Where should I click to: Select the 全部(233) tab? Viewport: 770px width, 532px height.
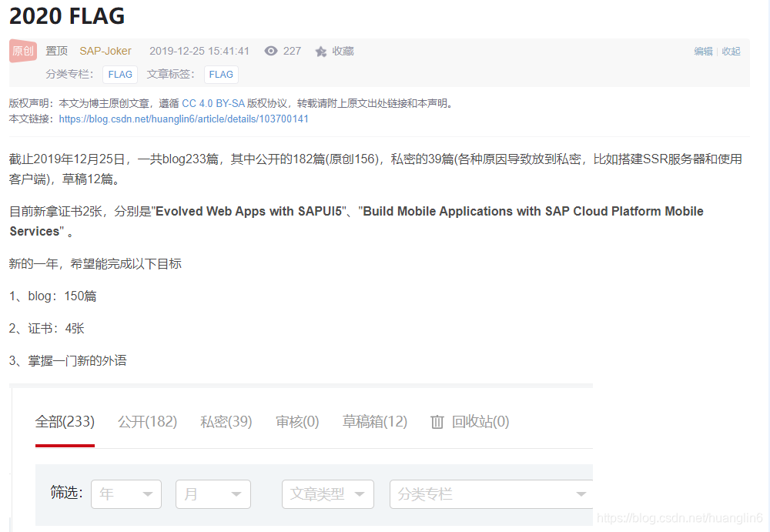click(x=65, y=421)
